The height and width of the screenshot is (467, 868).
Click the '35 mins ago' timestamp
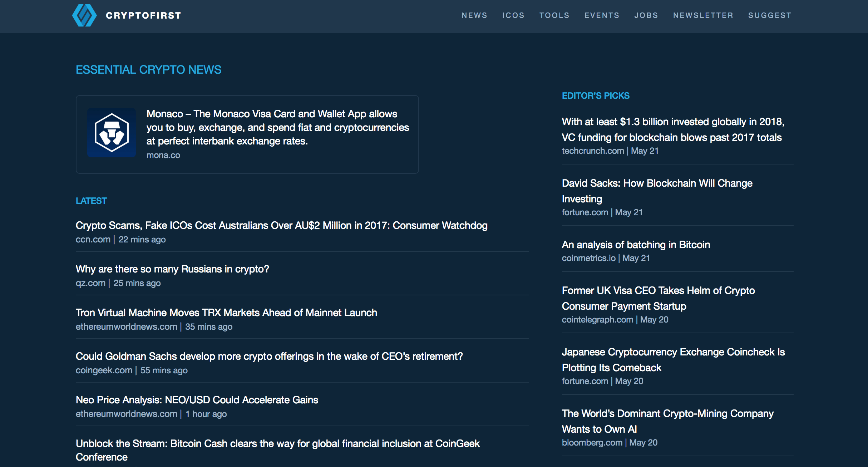pyautogui.click(x=209, y=327)
